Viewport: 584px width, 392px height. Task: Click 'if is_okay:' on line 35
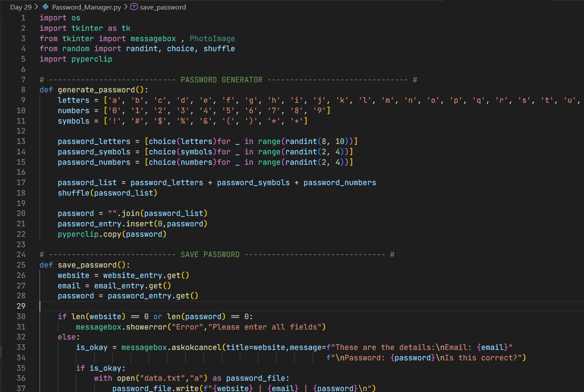pos(101,368)
